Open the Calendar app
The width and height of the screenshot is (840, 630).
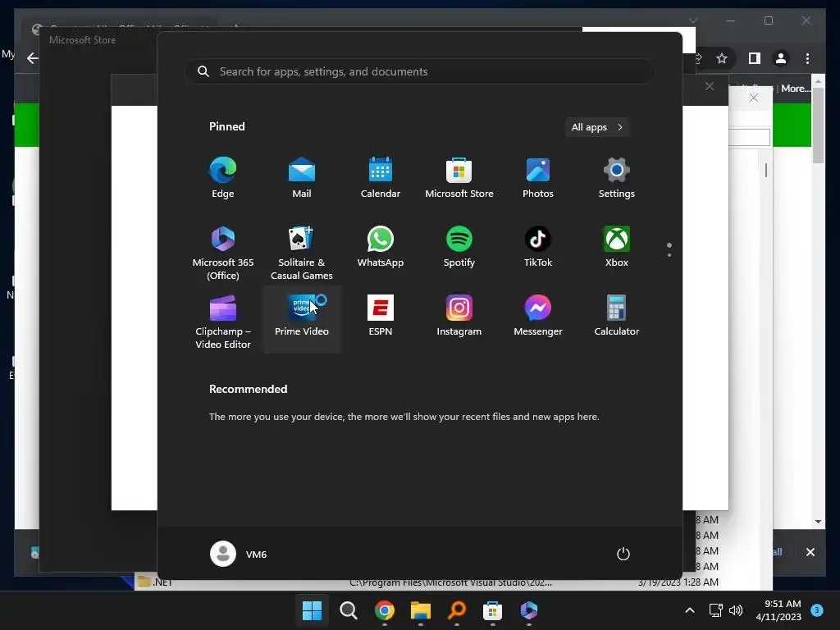(381, 178)
